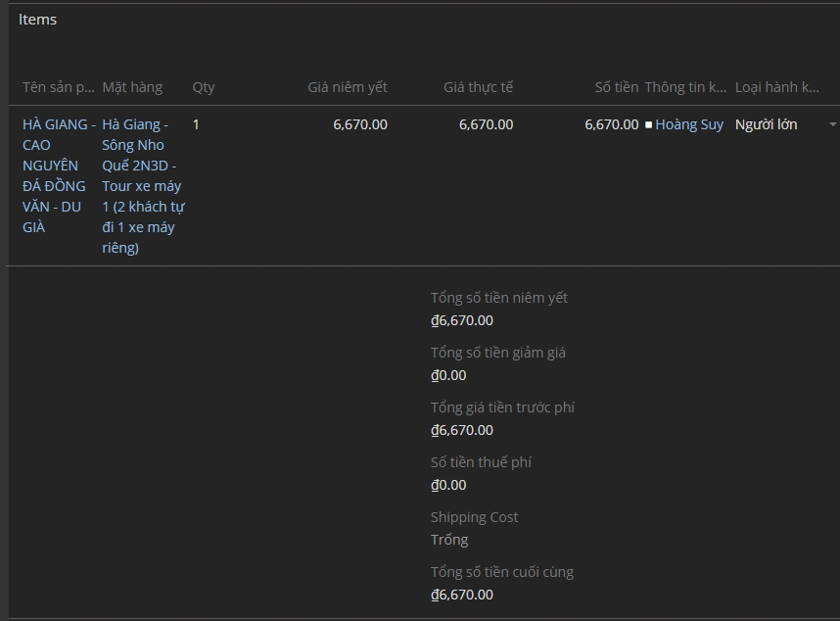This screenshot has width=840, height=621.
Task: Select the Tổng số tiền giảm giá amount
Action: (x=448, y=375)
